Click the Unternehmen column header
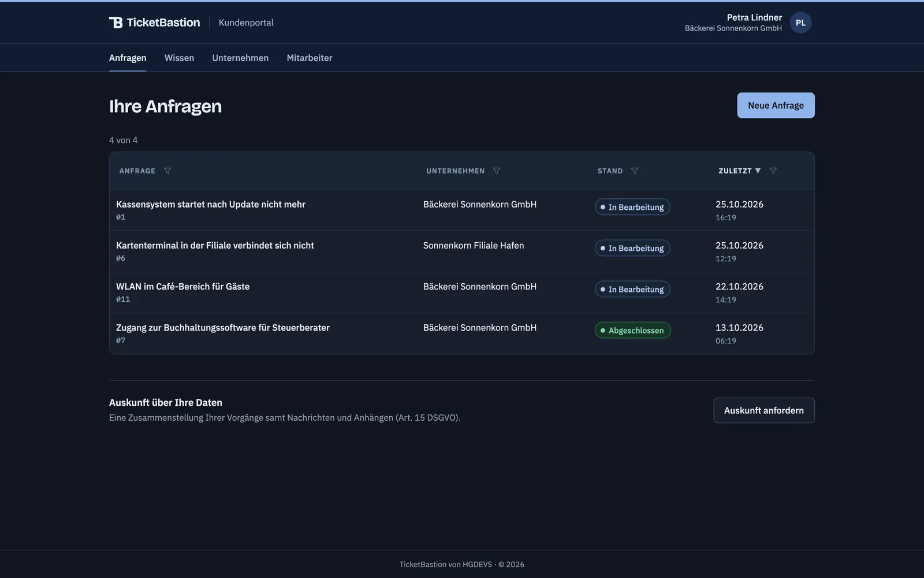This screenshot has width=924, height=578. [456, 171]
